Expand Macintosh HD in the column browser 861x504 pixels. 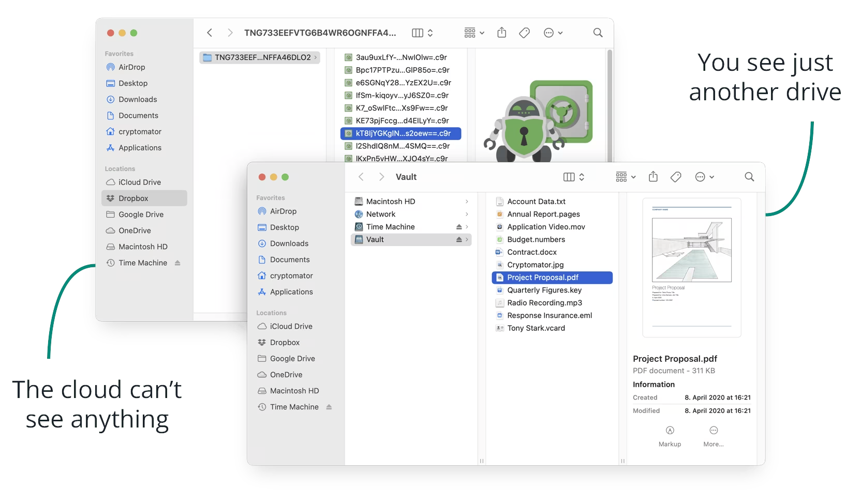tap(466, 201)
